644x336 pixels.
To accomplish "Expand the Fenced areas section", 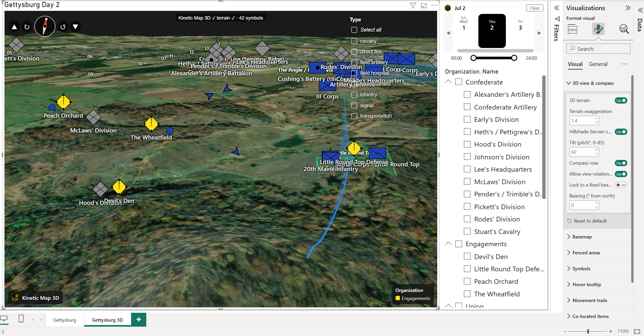I will click(x=569, y=253).
